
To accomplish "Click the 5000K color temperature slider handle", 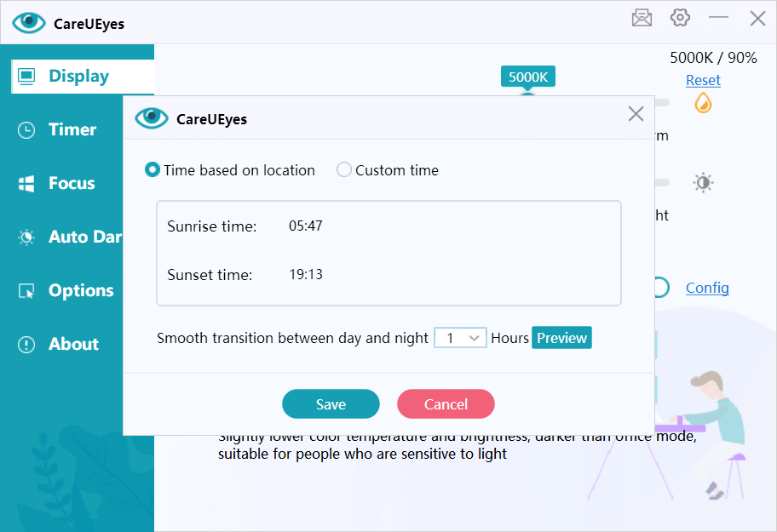I will coord(527,94).
